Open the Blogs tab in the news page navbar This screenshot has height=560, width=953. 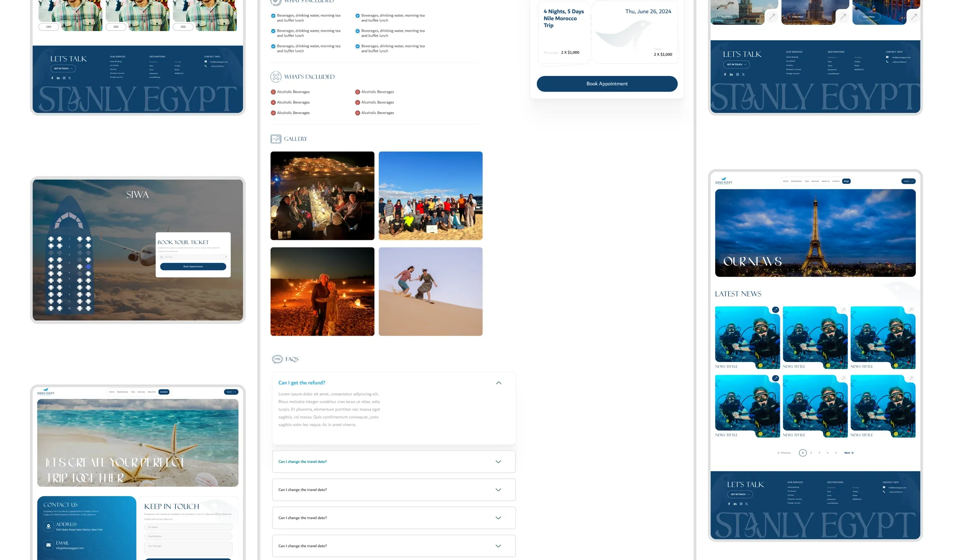tap(847, 181)
